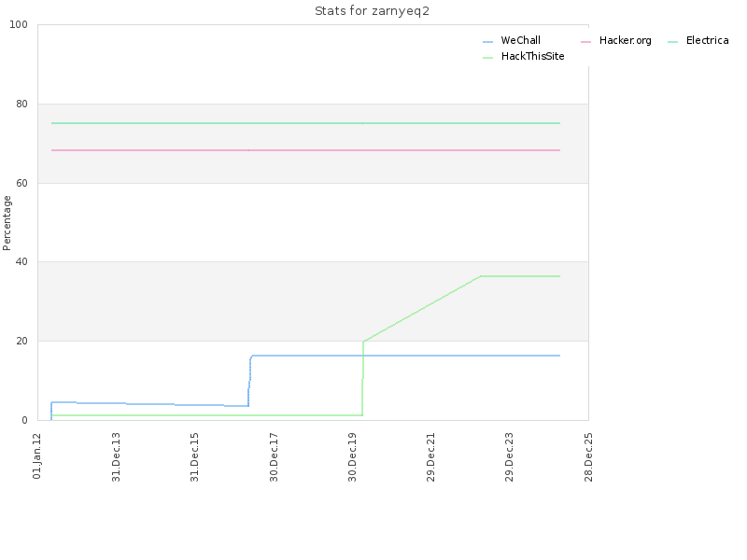Click the 28.Dec.25 x-axis date label

589,457
